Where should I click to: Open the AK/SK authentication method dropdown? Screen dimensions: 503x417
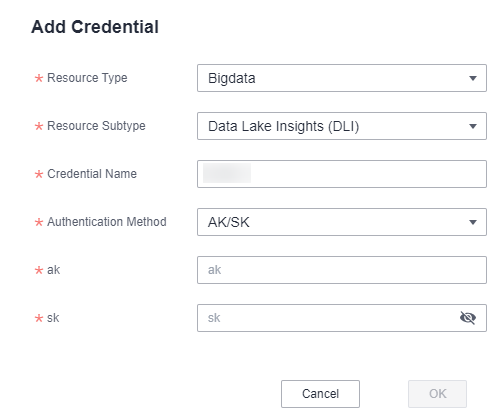click(342, 222)
